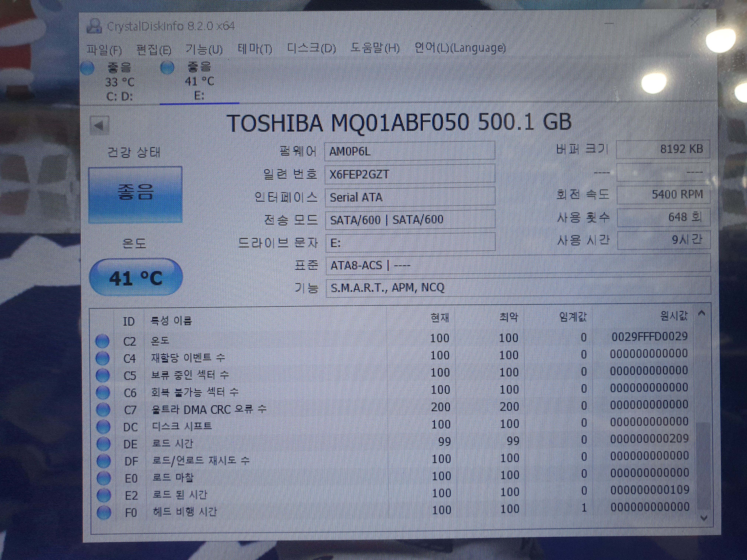Image resolution: width=747 pixels, height=560 pixels.
Task: Click the interface field Serial ATA
Action: [x=410, y=197]
